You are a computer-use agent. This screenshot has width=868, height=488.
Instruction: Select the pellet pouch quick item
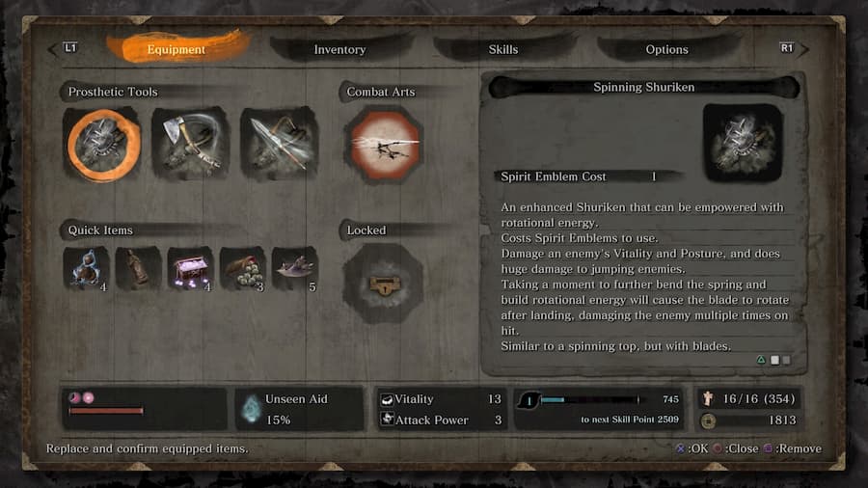coord(242,269)
